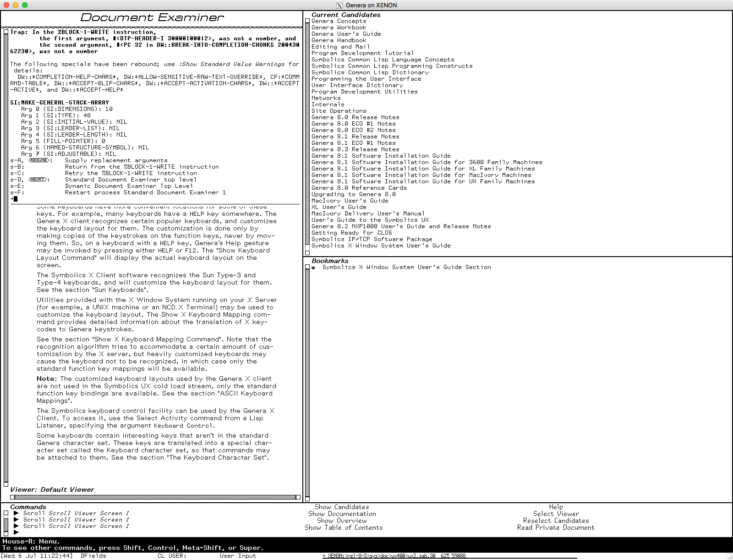The height and width of the screenshot is (560, 733).
Task: Click top box of Bookmarks pane scrollbar
Action: 307,267
